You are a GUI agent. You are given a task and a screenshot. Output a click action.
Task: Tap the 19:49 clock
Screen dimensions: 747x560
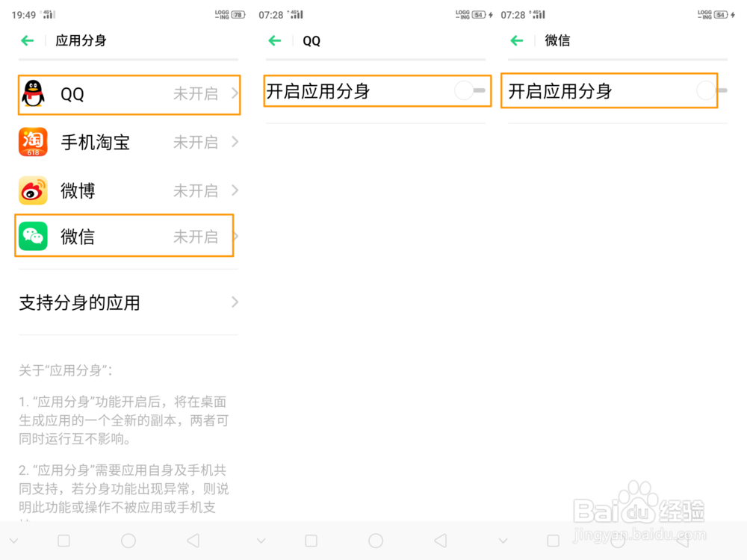pos(24,15)
